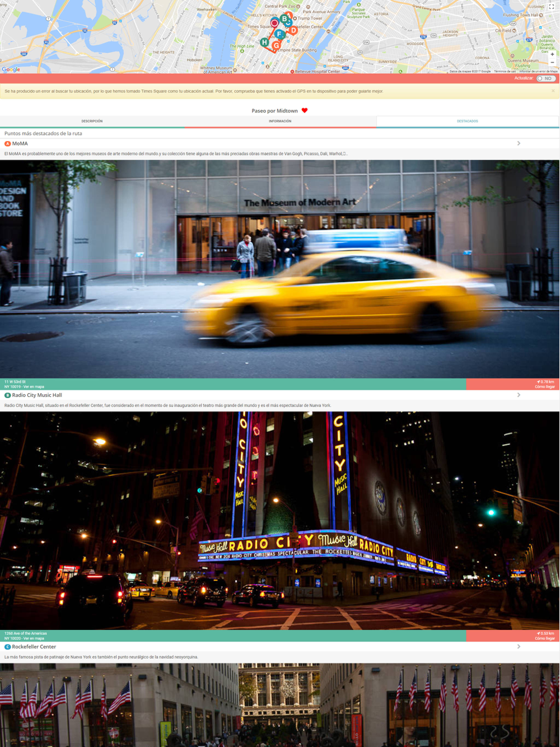Zoom in on the map

(x=552, y=55)
